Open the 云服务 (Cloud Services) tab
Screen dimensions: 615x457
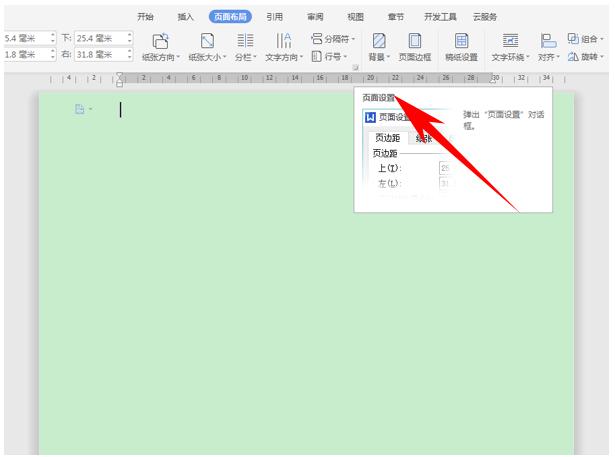pyautogui.click(x=485, y=17)
